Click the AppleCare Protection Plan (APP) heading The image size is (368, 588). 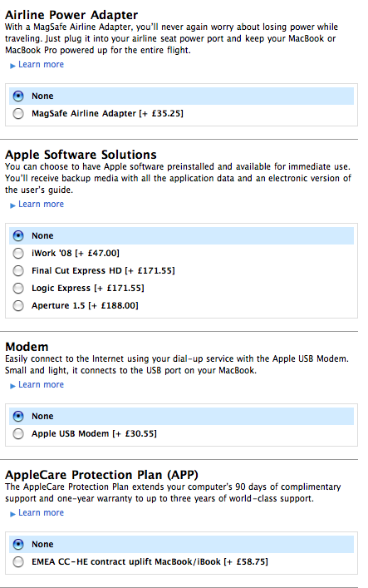pyautogui.click(x=101, y=475)
